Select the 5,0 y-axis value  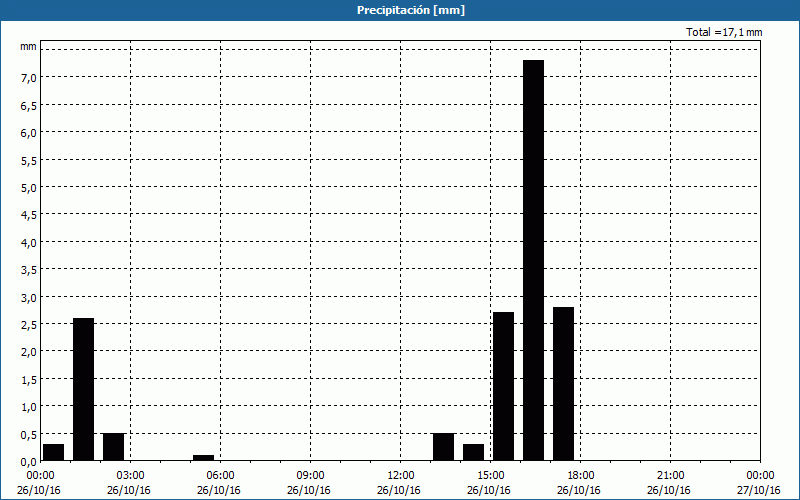(x=29, y=188)
